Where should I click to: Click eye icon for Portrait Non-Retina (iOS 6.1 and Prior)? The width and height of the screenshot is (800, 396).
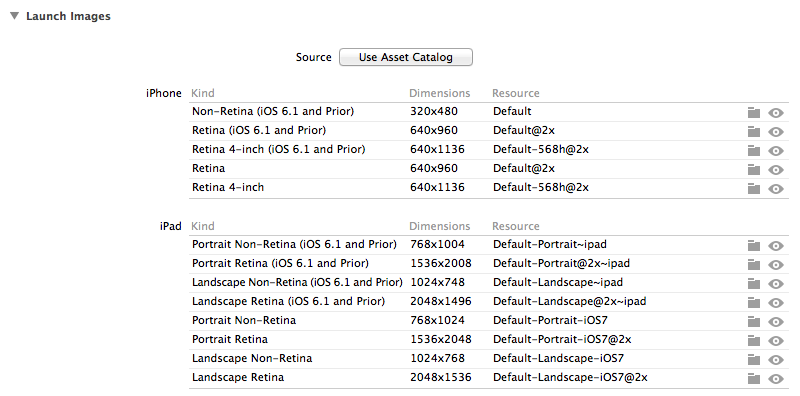[776, 245]
